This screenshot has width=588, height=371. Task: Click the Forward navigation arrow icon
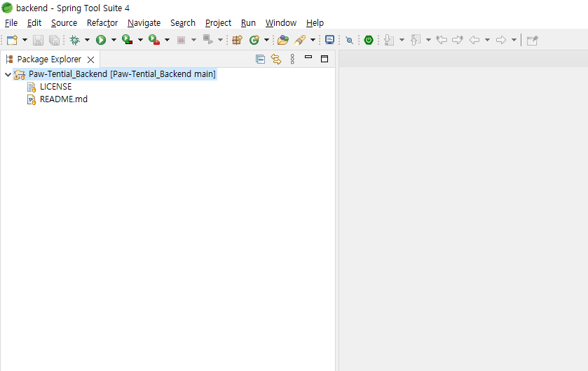[501, 40]
